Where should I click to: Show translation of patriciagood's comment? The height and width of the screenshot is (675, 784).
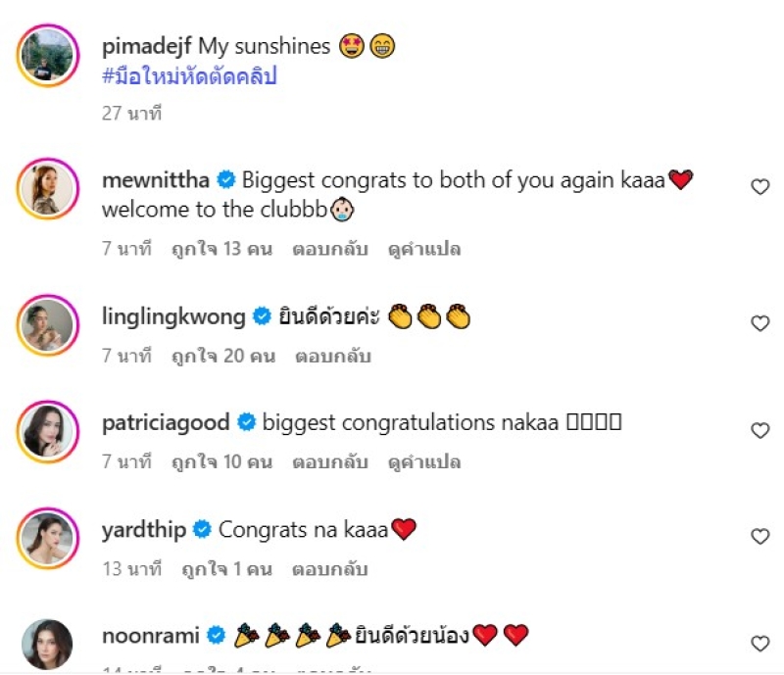(424, 461)
